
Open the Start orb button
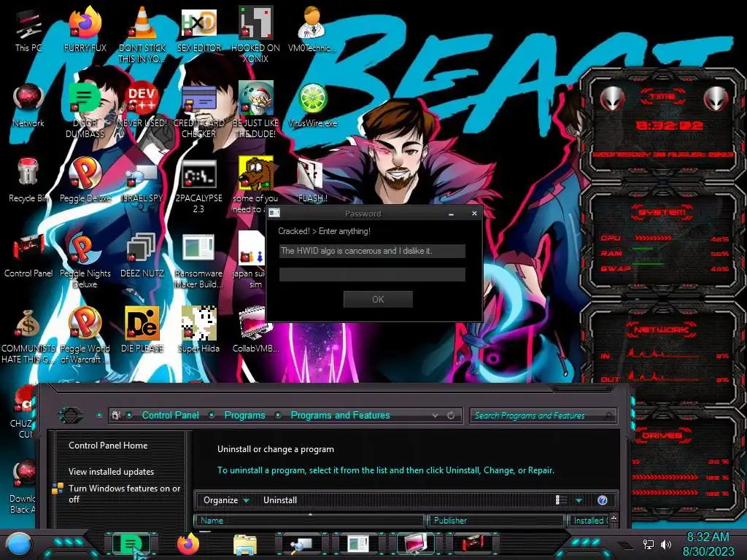(18, 545)
